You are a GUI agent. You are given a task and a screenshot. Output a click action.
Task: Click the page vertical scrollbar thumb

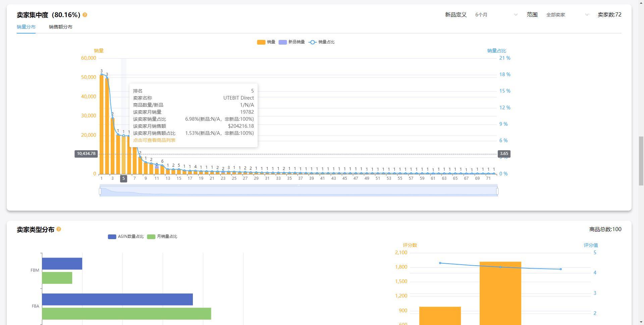click(641, 161)
